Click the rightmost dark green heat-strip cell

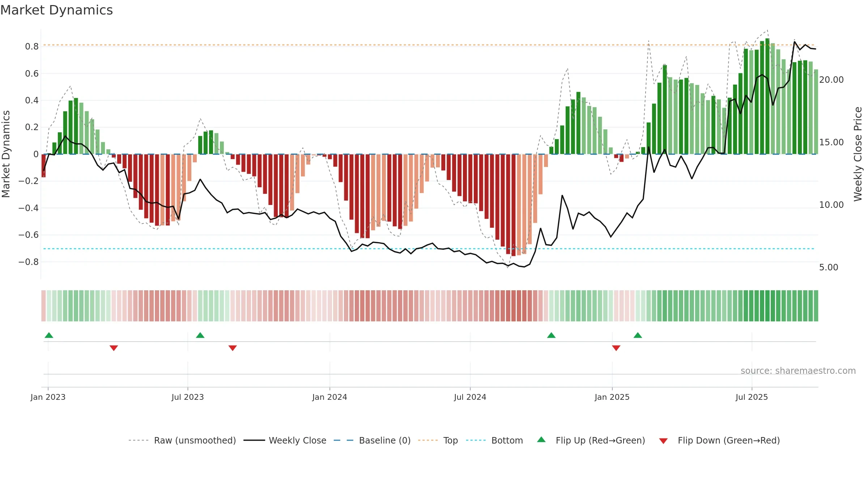pos(816,306)
